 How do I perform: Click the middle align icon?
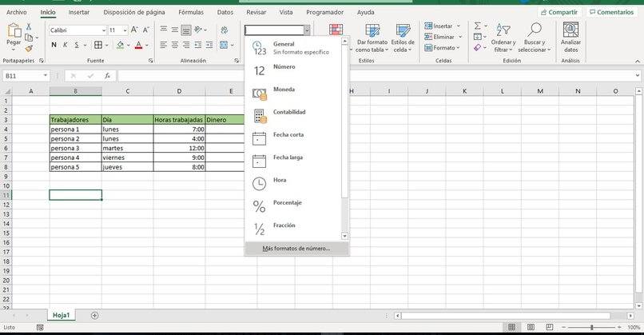[175, 30]
